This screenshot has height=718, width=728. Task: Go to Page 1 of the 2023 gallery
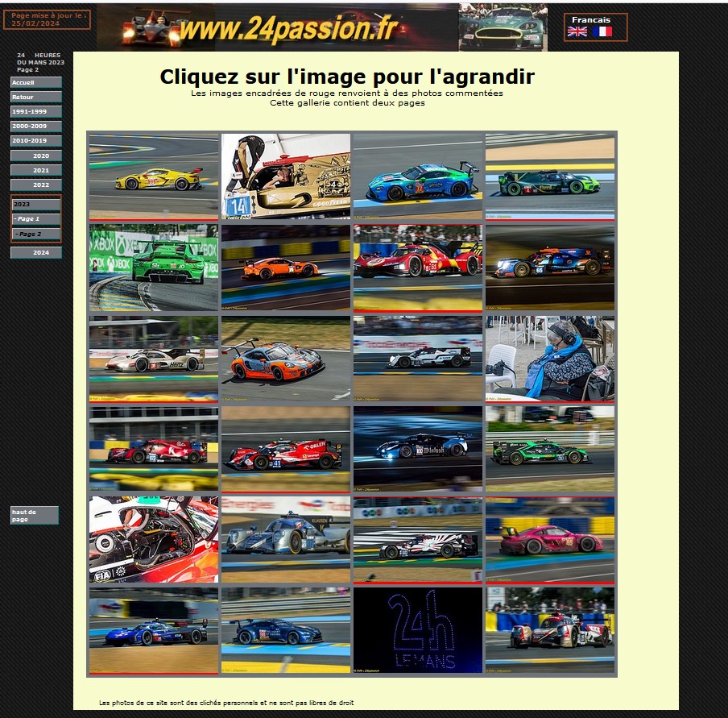coord(36,219)
